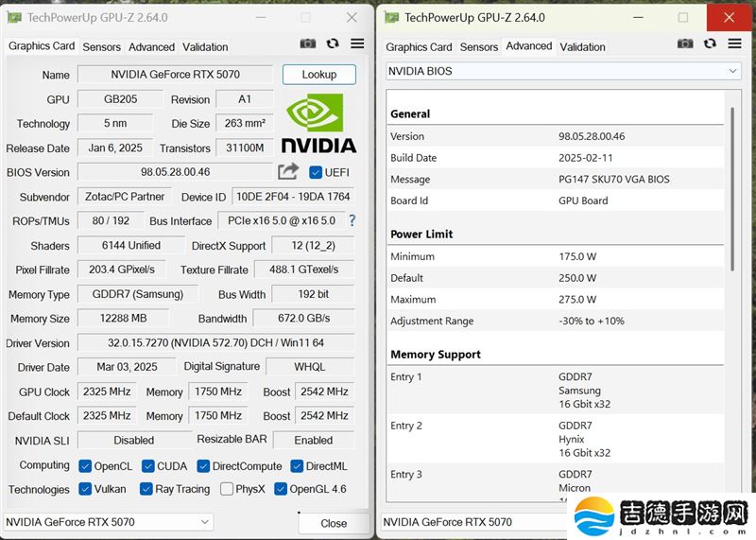Open the NVIDIA BIOS dropdown
This screenshot has height=540, width=756.
[x=563, y=71]
